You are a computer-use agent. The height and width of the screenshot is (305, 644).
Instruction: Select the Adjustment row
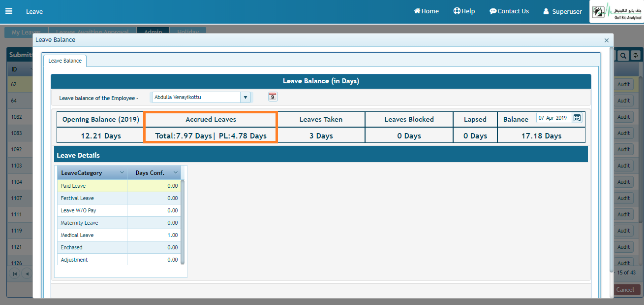click(119, 260)
